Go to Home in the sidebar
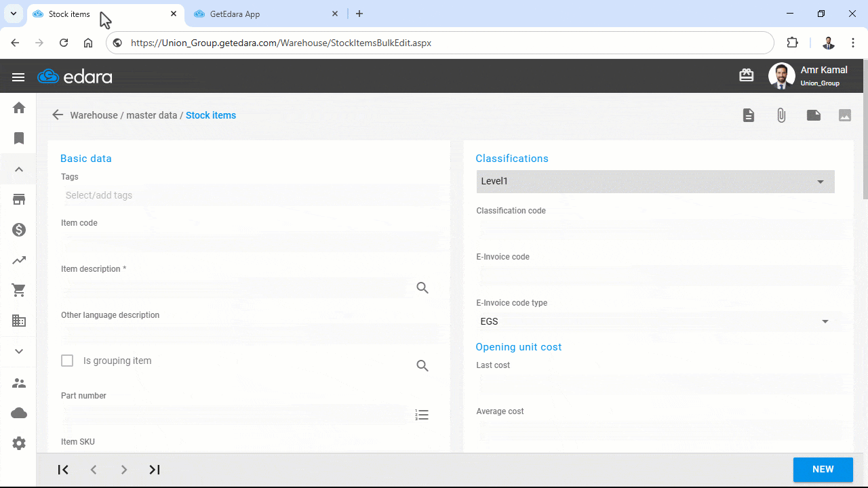This screenshot has width=868, height=488. [19, 108]
